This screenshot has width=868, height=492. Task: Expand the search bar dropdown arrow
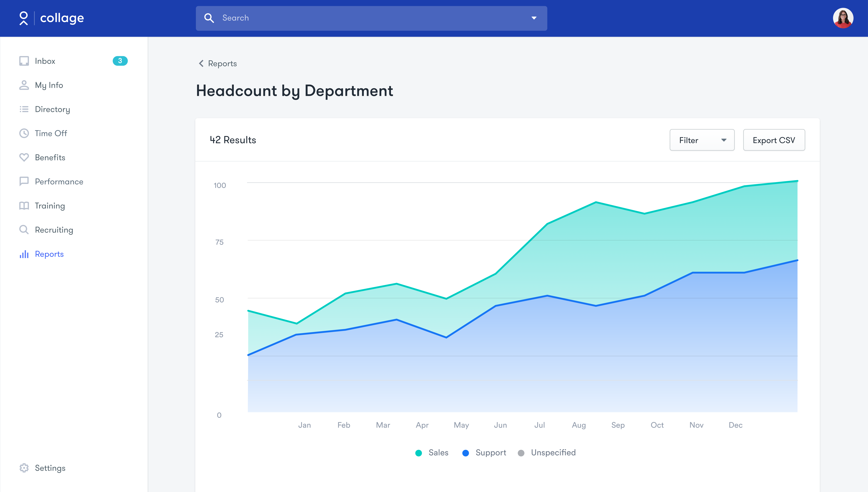[534, 18]
